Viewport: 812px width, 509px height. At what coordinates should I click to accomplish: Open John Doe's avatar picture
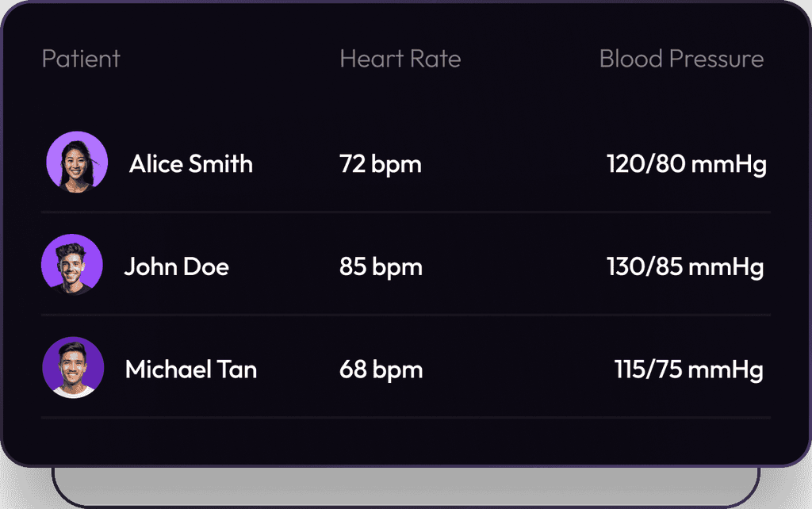tap(72, 265)
